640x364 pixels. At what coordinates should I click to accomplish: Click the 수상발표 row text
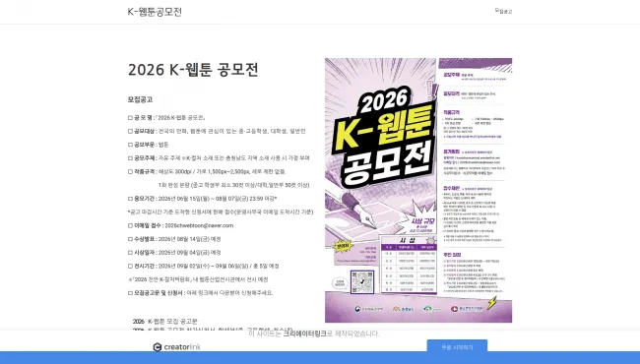(174, 239)
